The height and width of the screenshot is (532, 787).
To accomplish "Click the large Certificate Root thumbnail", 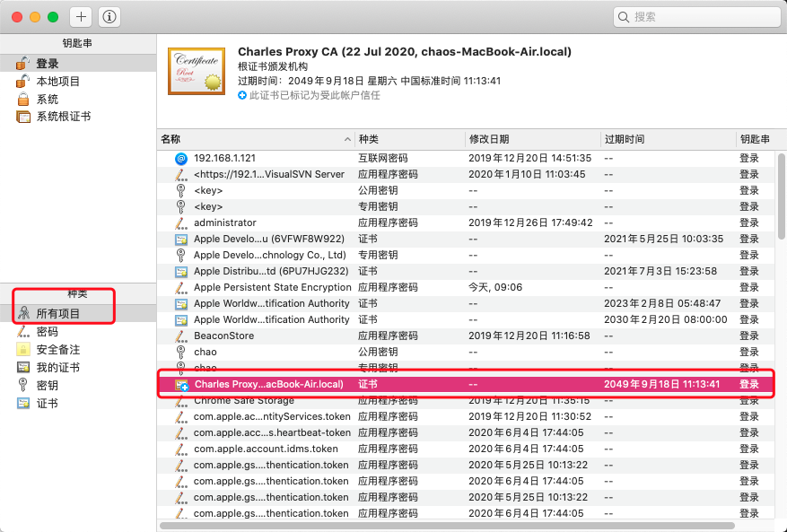I will point(197,71).
